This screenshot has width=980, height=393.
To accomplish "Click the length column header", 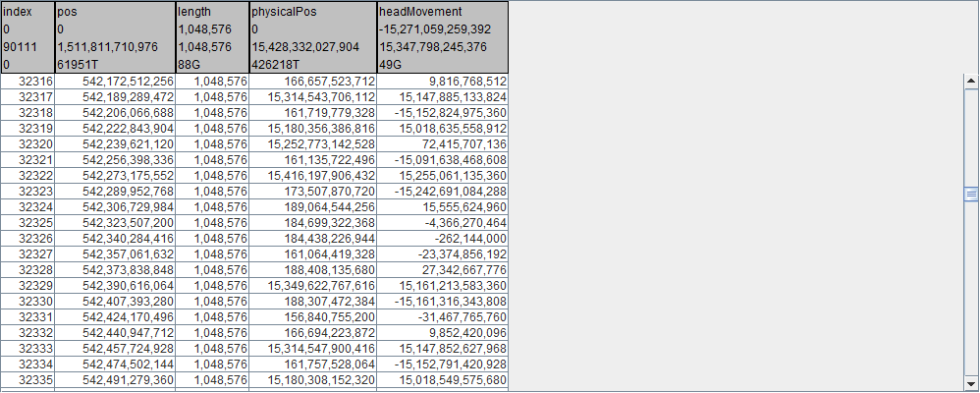I will pyautogui.click(x=212, y=12).
